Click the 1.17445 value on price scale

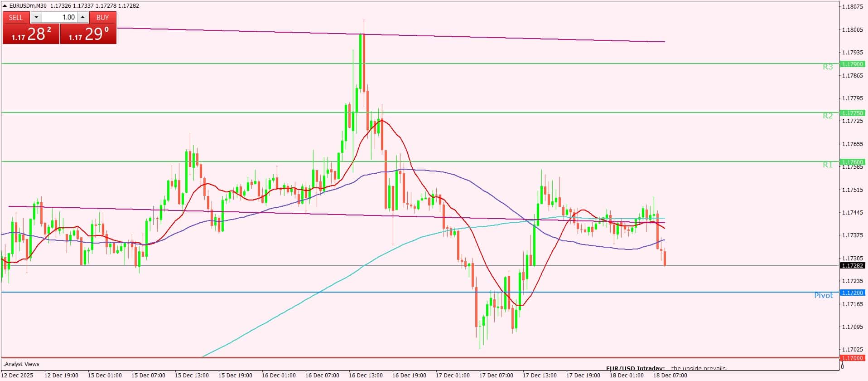tap(852, 213)
